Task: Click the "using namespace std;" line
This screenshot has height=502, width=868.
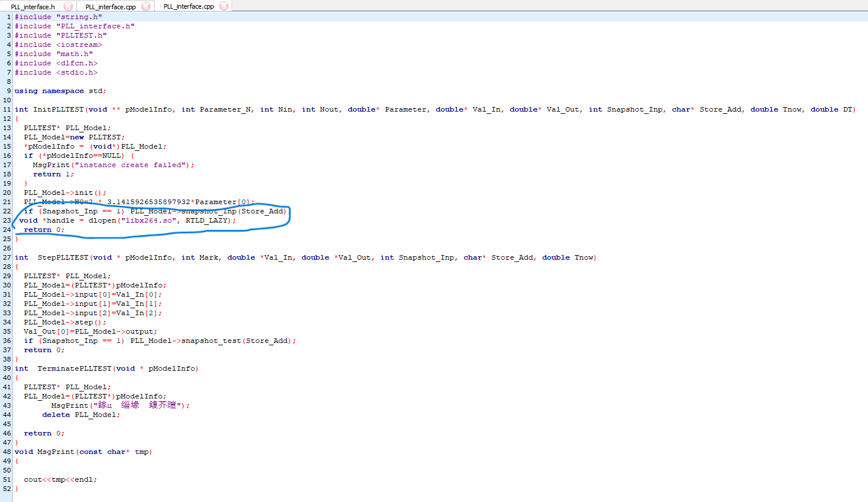Action: [x=60, y=91]
